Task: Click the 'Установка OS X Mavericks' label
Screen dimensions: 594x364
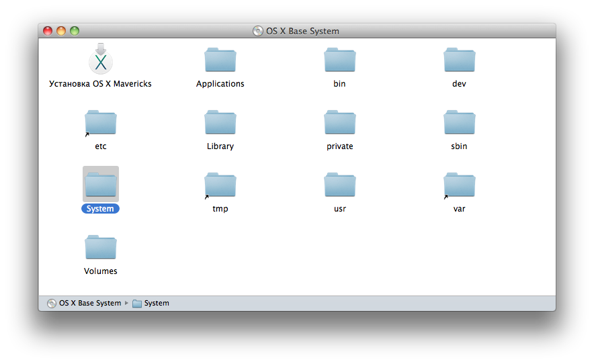Action: point(100,84)
